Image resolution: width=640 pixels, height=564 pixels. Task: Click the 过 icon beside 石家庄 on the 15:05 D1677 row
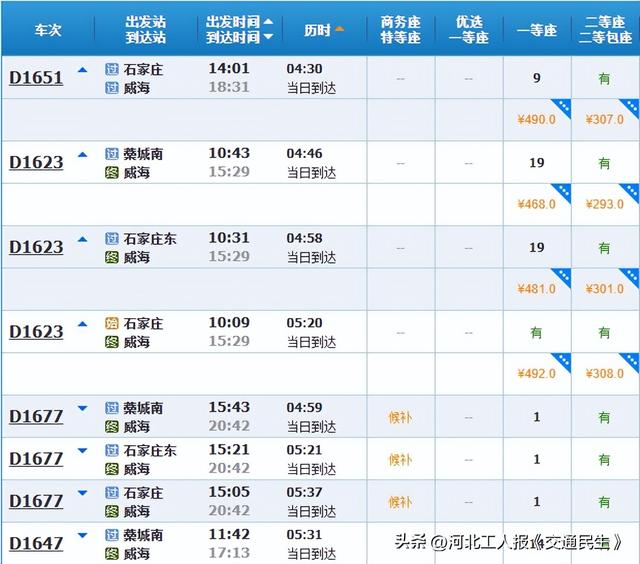pos(112,493)
